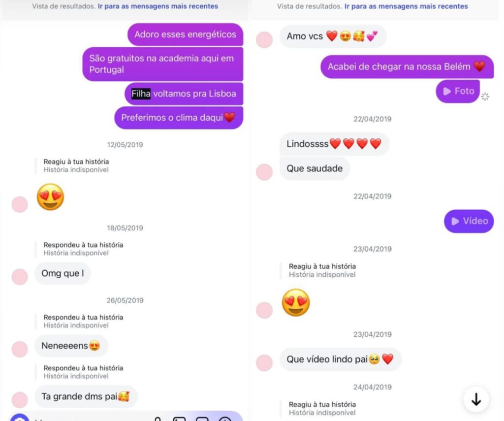The width and height of the screenshot is (504, 421).
Task: Tap the 'Que vídeo lindo pai' message
Action: 341,359
